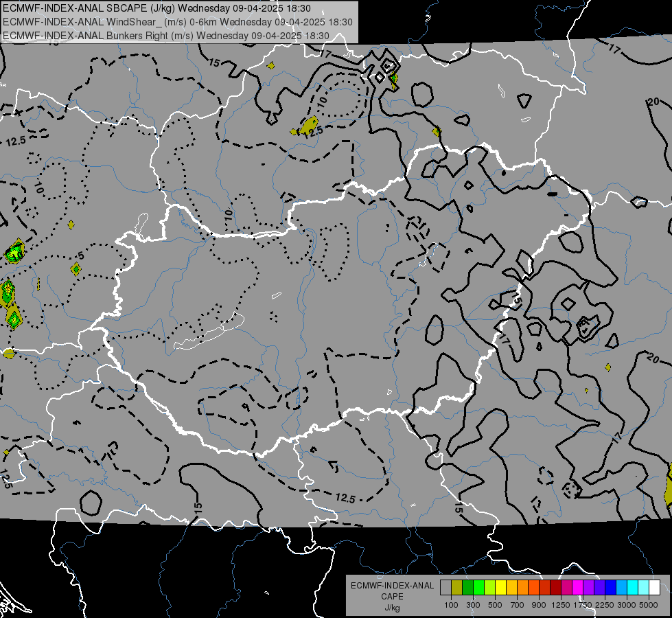Screen dimensions: 672x618
Task: Click the 3000 legend value
Action: [627, 605]
